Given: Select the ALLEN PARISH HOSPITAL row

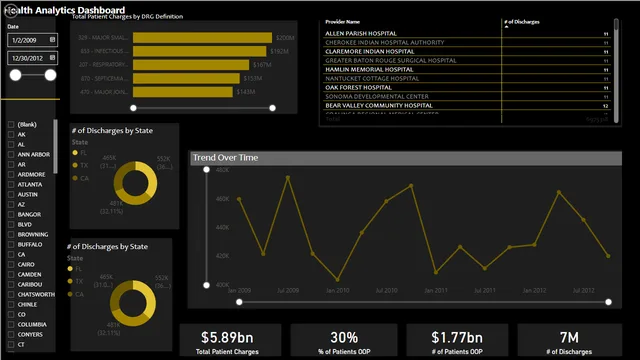Looking at the screenshot, I should (467, 33).
